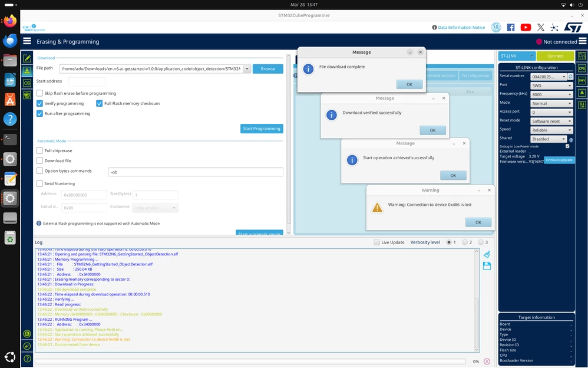The image size is (588, 368).
Task: Uncheck Full Flash memory checksum
Action: pos(99,103)
